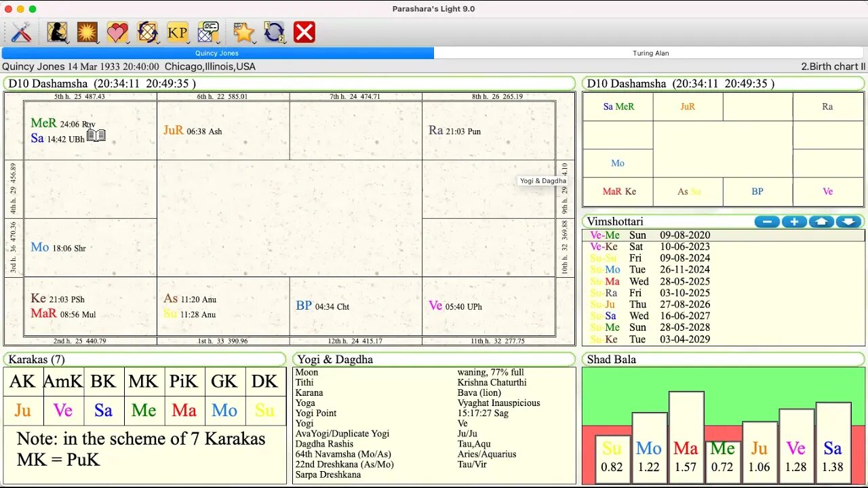Image resolution: width=868 pixels, height=488 pixels.
Task: Open the two hearts compatibility icon
Action: tap(117, 32)
